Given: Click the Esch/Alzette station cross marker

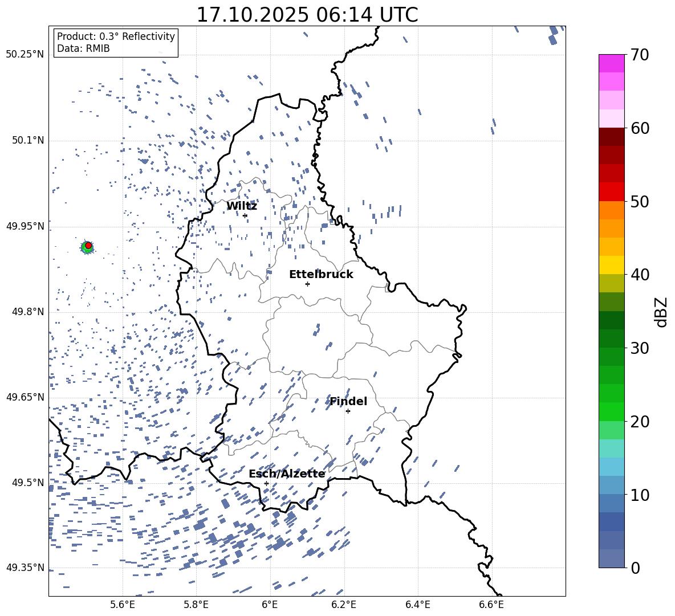Looking at the screenshot, I should pos(266,483).
